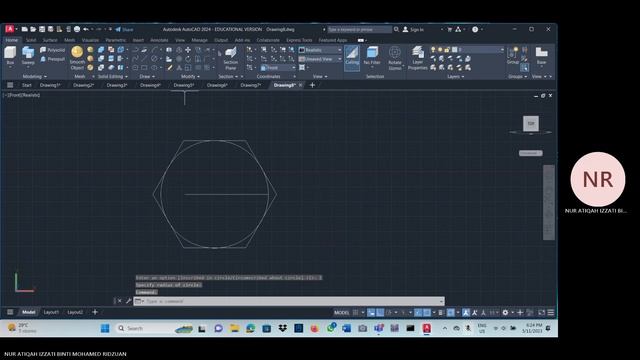Open the Front UCS dropdown in Coordinates
Viewport: 640px width, 360px height.
pyautogui.click(x=278, y=68)
